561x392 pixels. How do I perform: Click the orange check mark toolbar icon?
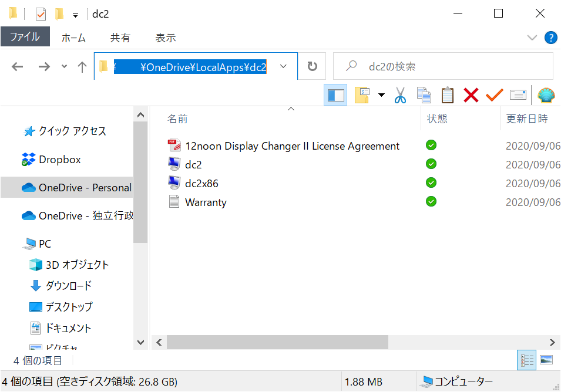point(494,94)
